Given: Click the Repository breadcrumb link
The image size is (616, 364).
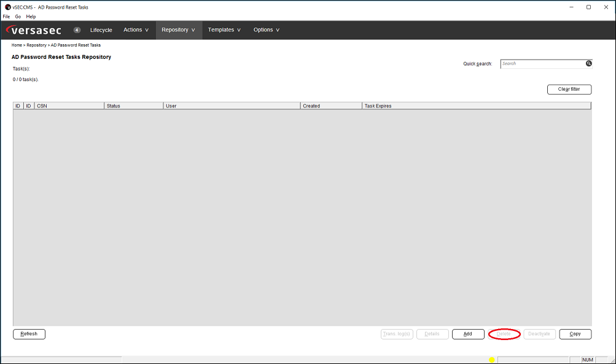Looking at the screenshot, I should [36, 45].
